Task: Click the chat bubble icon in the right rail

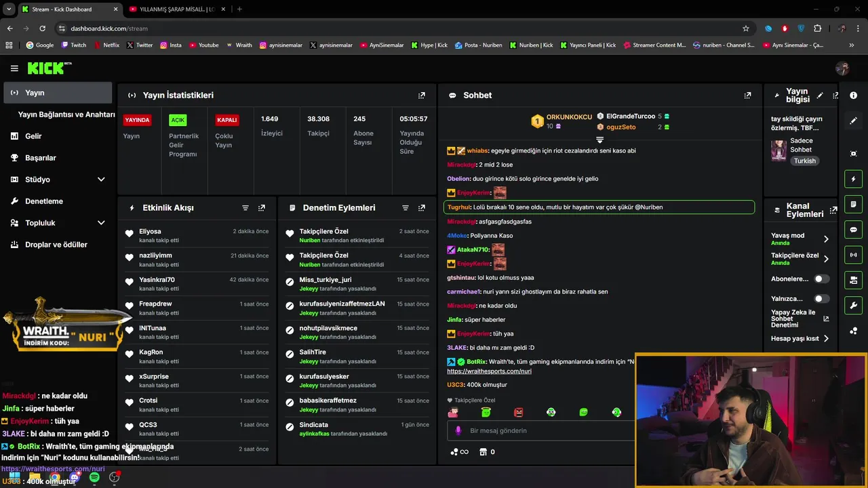Action: (x=854, y=230)
